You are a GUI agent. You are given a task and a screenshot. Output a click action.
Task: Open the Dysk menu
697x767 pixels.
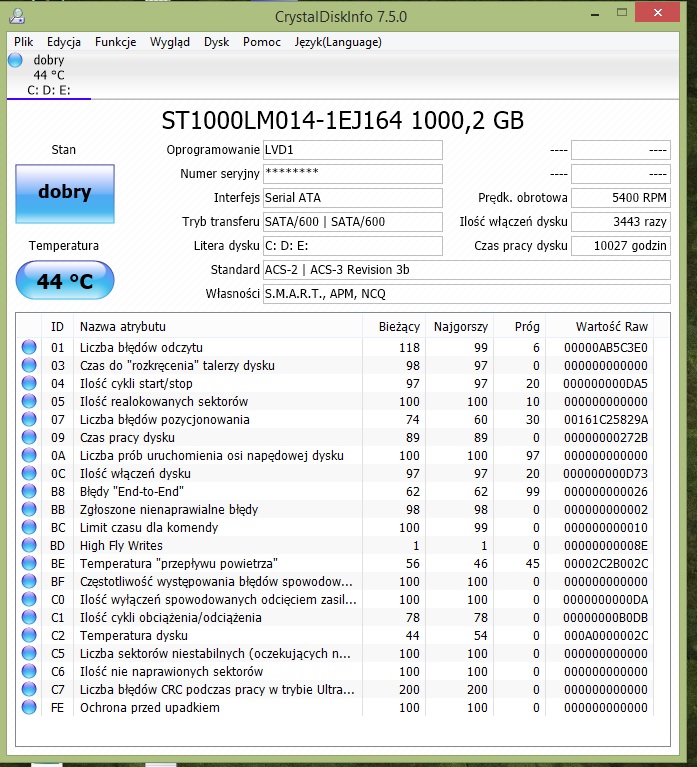click(216, 42)
